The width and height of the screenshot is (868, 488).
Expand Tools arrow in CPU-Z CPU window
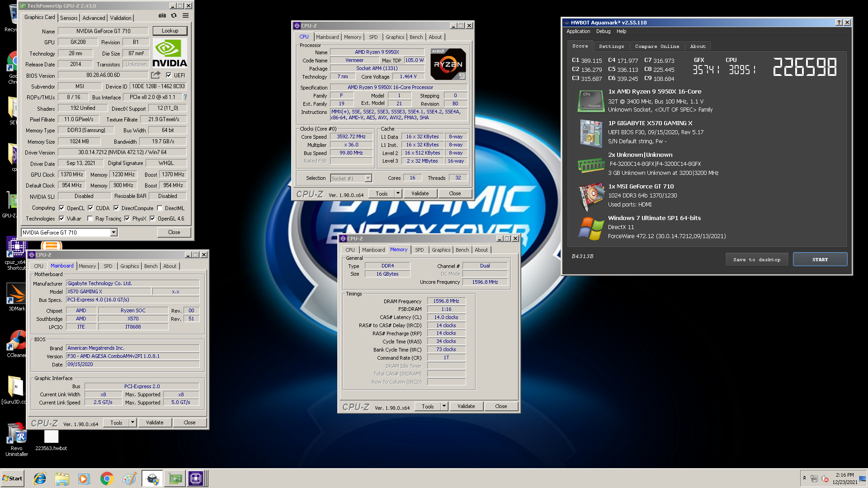pos(398,193)
